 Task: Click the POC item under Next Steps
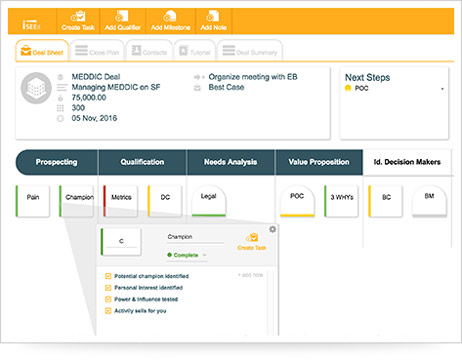[x=361, y=88]
